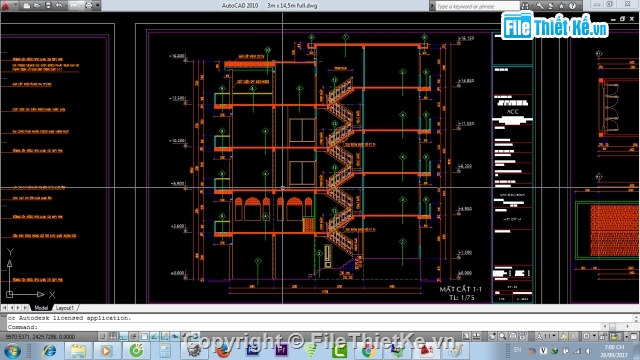Screen dimensions: 640x360
Task: Open the AutoCAD application menu button
Action: [5, 5]
